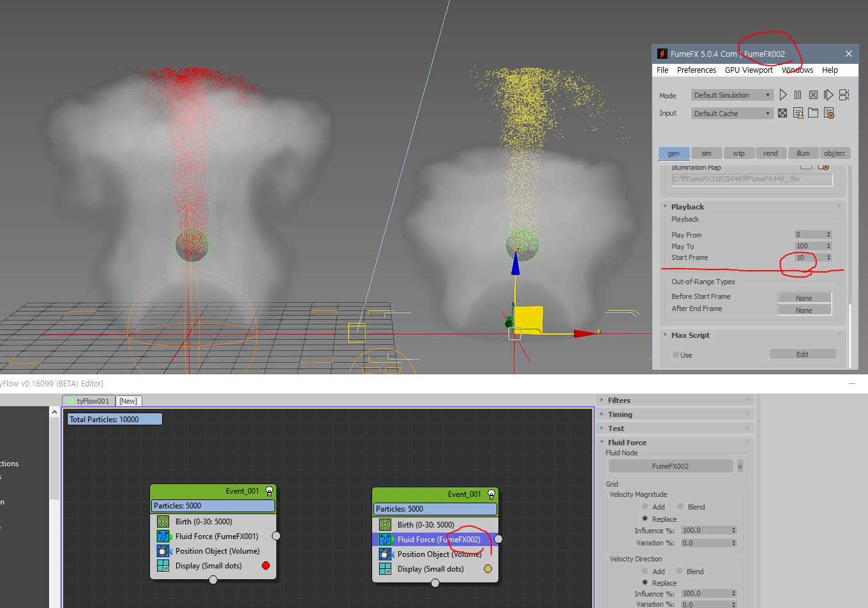Open the Preferences menu in FumeFX
This screenshot has width=868, height=608.
pyautogui.click(x=696, y=70)
